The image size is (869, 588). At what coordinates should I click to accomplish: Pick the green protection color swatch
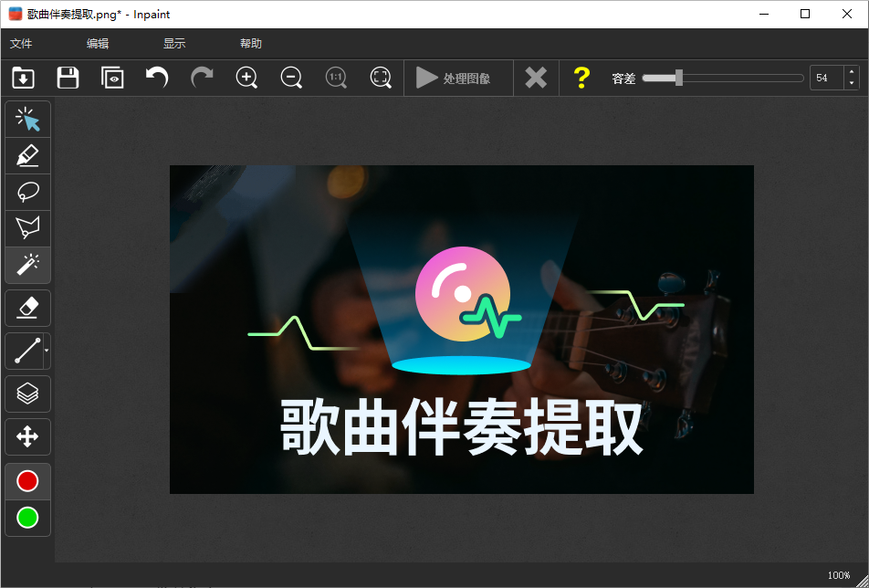tap(27, 518)
